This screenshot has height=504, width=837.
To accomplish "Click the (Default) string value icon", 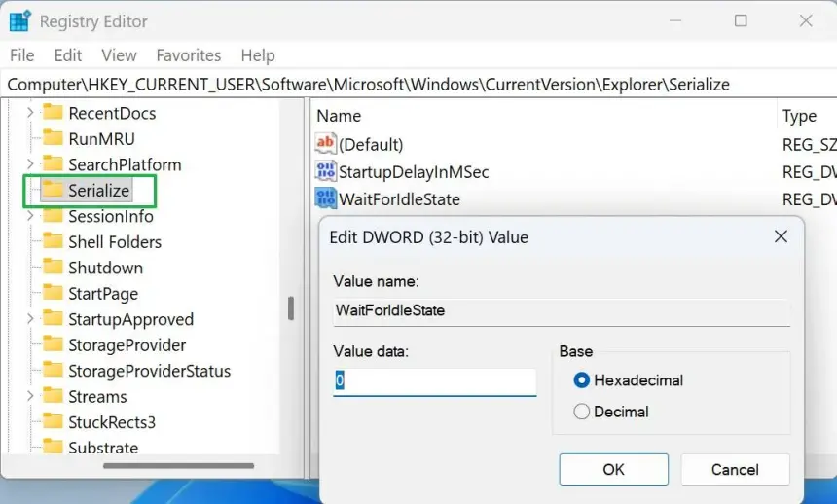I will pos(325,144).
